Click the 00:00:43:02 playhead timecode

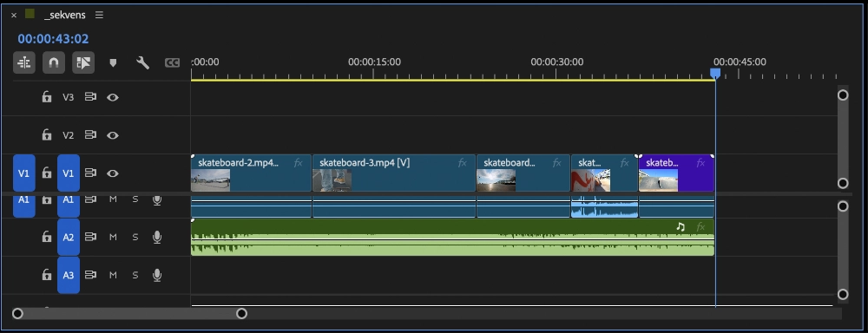point(53,39)
